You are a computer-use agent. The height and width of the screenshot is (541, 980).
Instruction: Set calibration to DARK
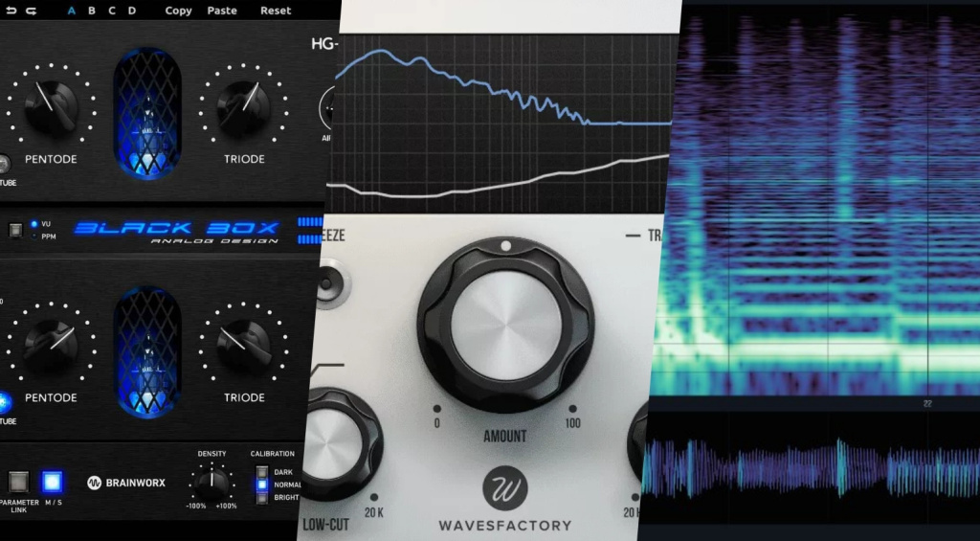tap(262, 472)
